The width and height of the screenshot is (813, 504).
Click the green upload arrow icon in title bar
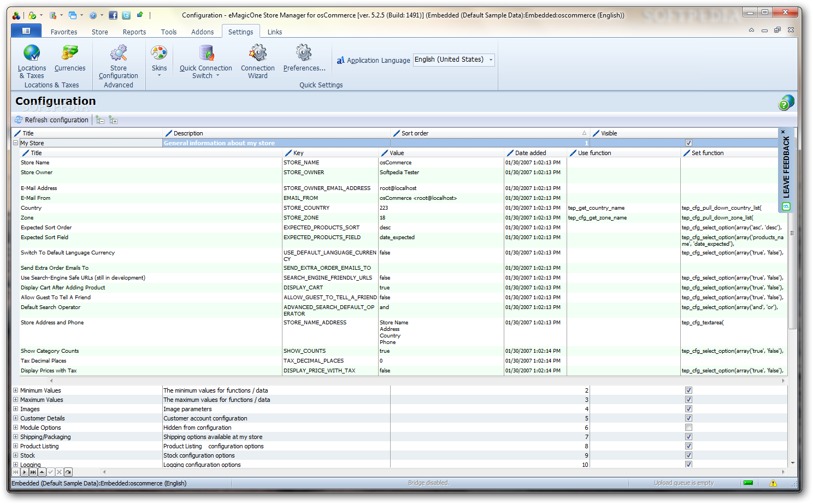[140, 15]
